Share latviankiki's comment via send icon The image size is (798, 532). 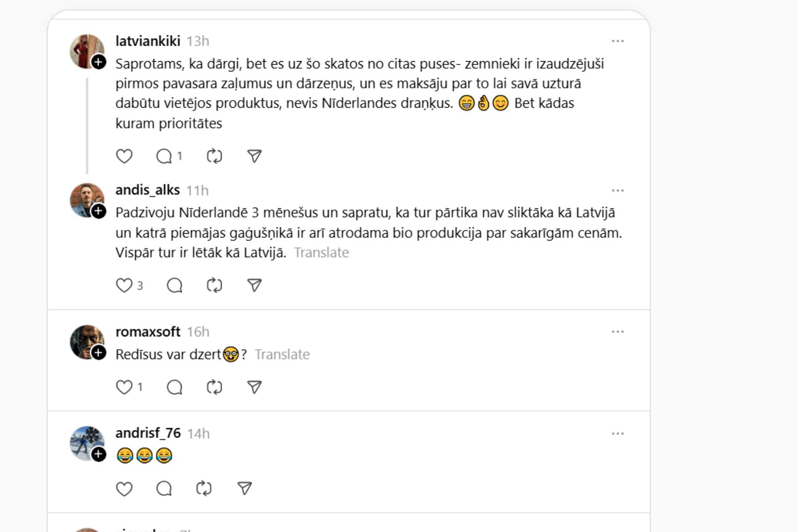point(254,156)
